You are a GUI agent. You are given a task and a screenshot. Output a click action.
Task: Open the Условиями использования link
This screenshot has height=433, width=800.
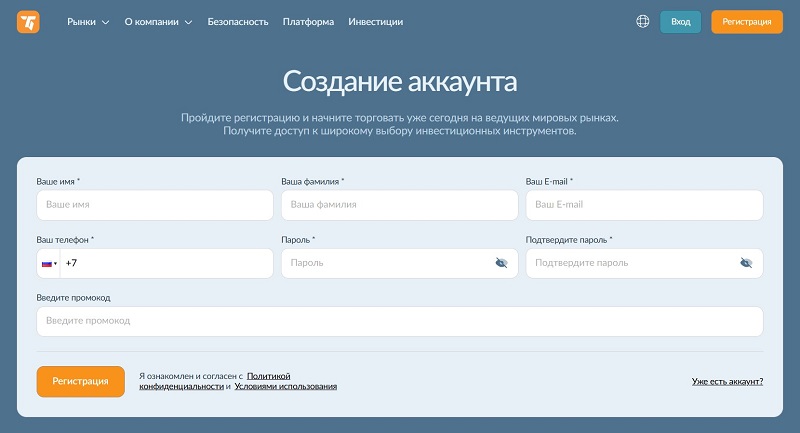(285, 386)
